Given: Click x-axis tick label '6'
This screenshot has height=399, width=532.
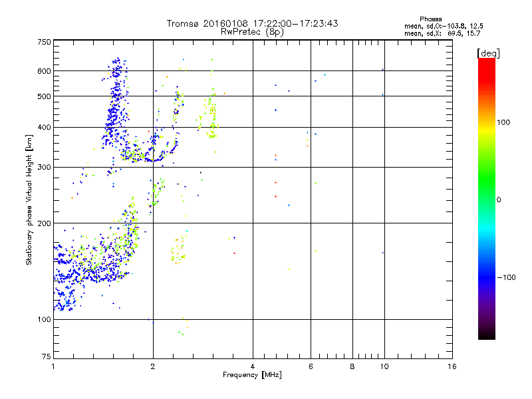Looking at the screenshot, I should coord(311,366).
